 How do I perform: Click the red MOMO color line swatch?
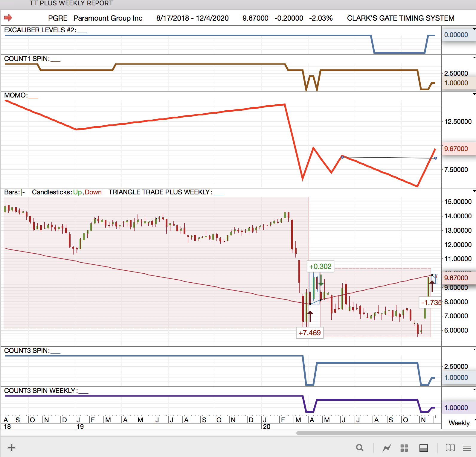click(x=33, y=98)
